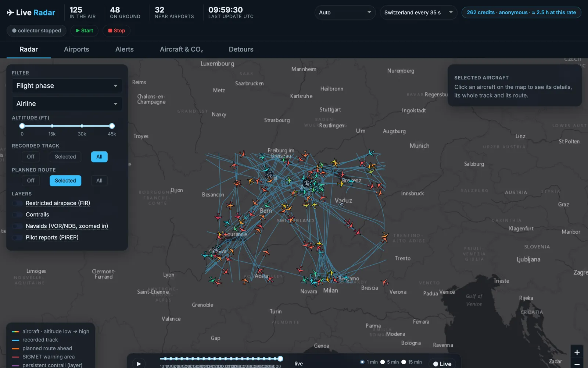
Task: Zoom in the map with plus button
Action: point(577,352)
